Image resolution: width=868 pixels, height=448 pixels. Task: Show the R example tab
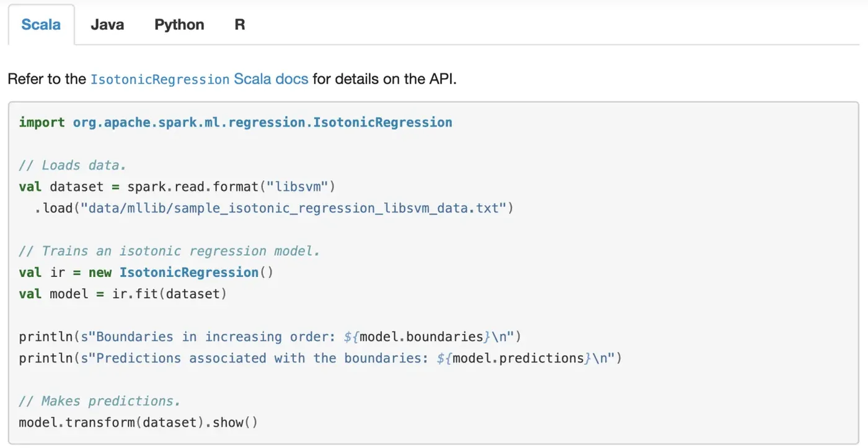[x=240, y=25]
